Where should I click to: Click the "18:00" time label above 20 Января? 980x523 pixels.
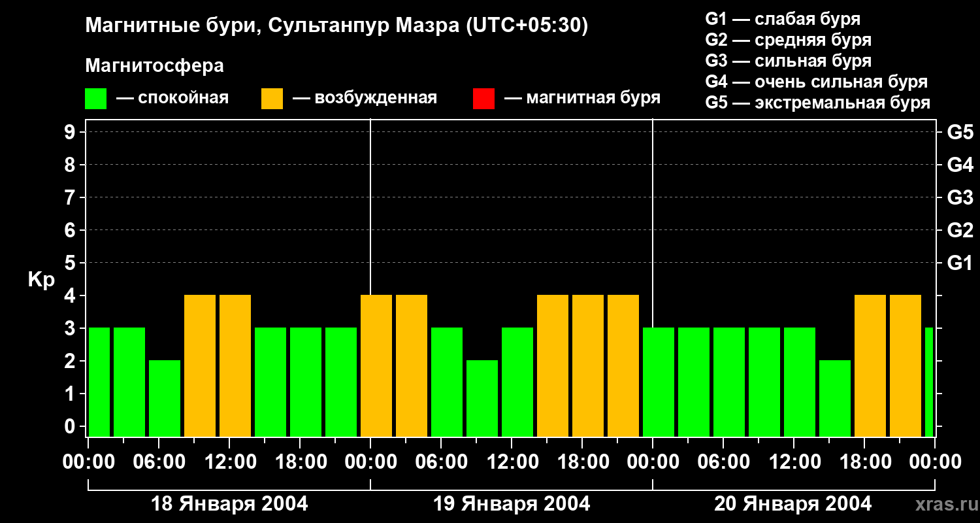click(865, 462)
